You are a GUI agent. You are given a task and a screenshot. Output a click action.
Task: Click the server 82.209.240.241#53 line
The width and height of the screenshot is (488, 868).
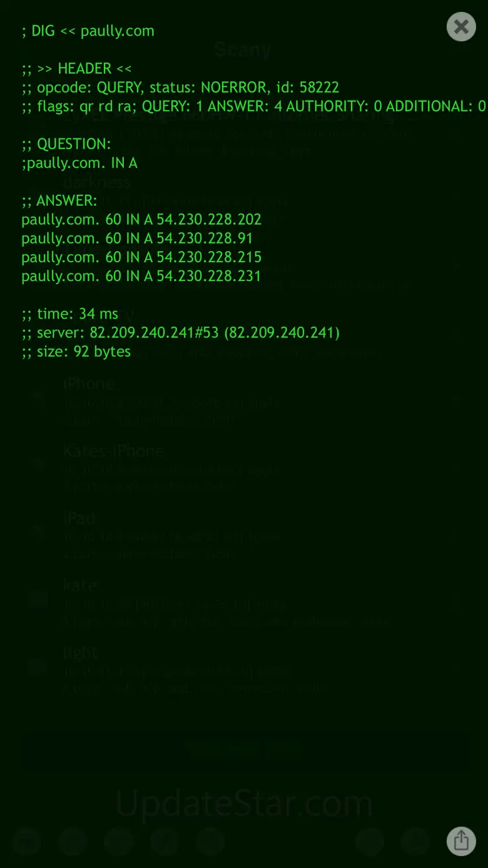pyautogui.click(x=180, y=332)
